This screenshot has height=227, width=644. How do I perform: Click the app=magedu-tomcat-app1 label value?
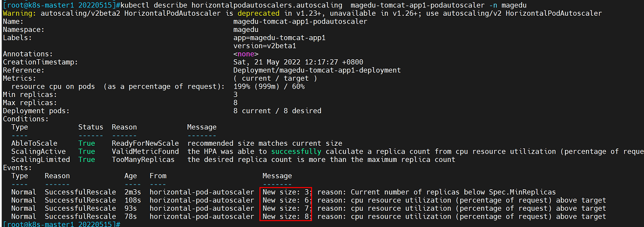279,38
